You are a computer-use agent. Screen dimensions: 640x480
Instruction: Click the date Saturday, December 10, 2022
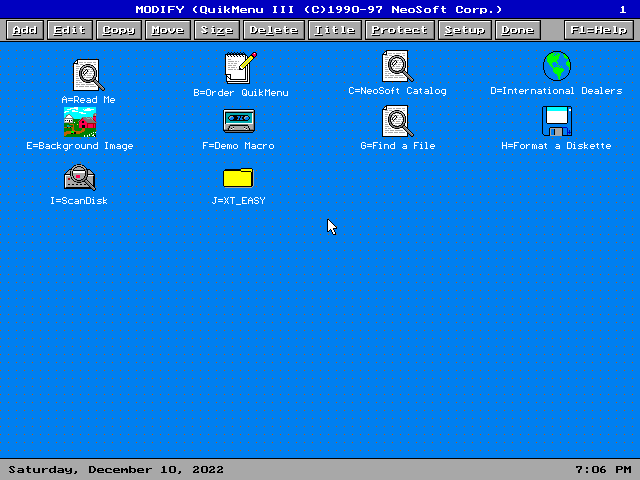click(x=116, y=469)
